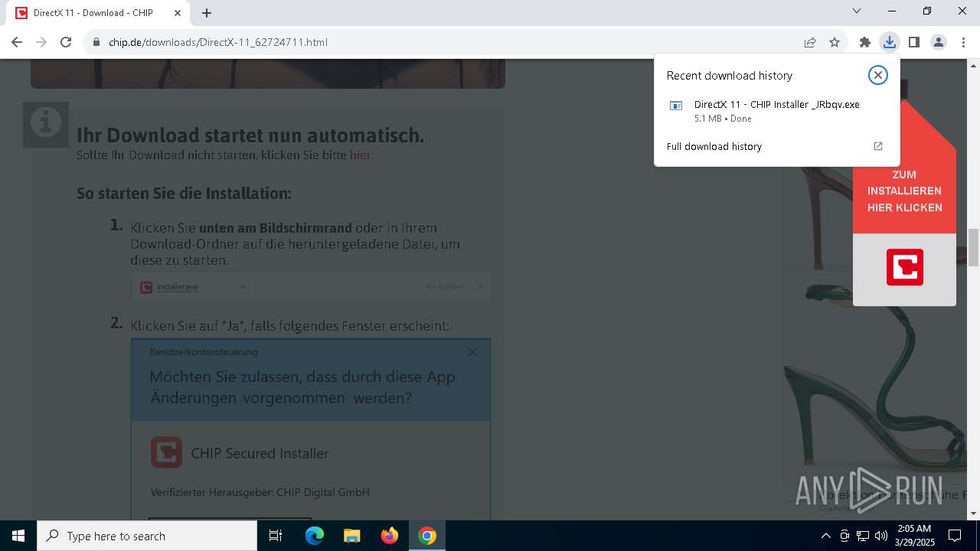This screenshot has height=551, width=980.
Task: Click the browser forward arrow
Action: [x=41, y=42]
